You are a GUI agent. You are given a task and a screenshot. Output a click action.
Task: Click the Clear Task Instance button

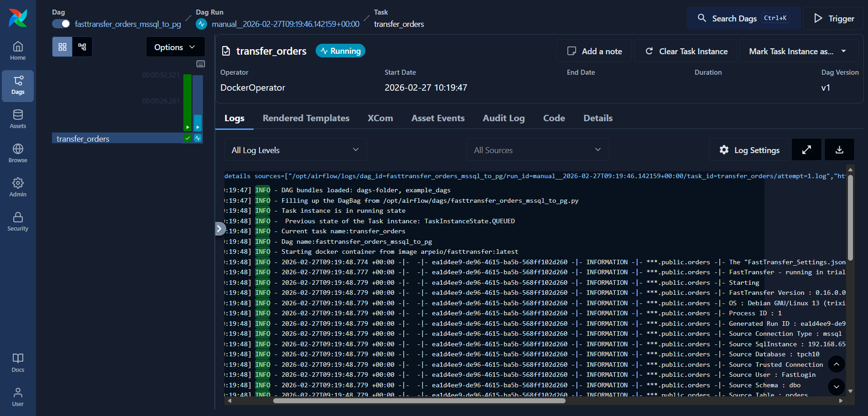click(685, 51)
